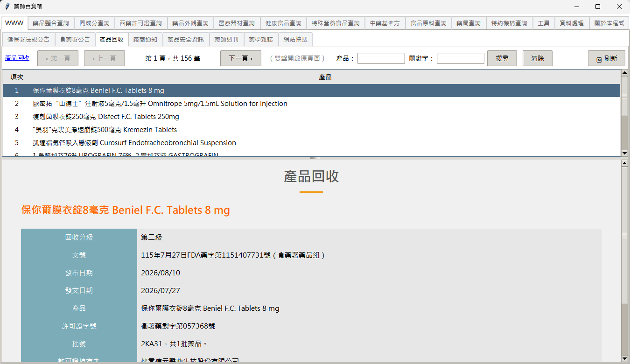Click the 產品 column header of the list
Viewport: 630px width, 364px height.
pos(325,77)
